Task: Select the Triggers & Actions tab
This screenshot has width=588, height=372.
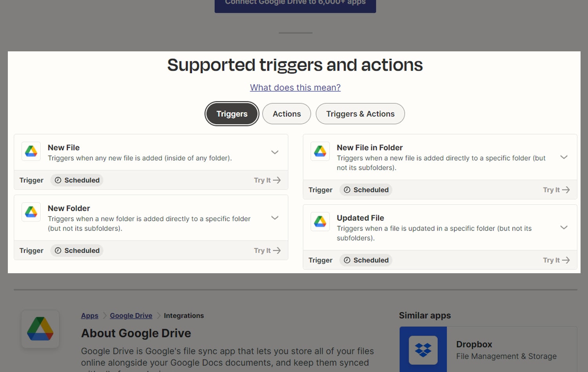Action: (x=360, y=114)
